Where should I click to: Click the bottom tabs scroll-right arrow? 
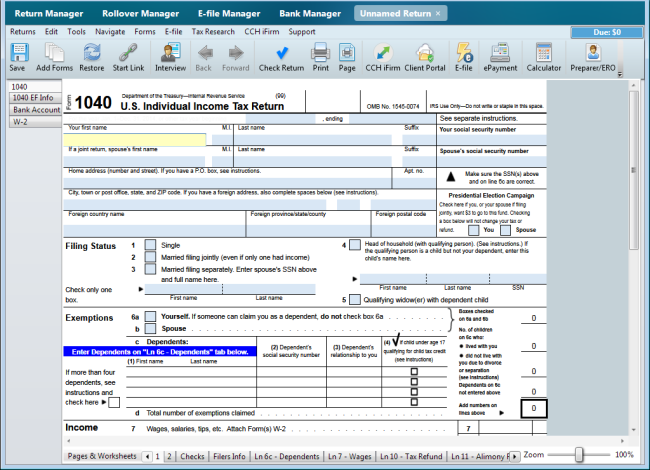(515, 457)
